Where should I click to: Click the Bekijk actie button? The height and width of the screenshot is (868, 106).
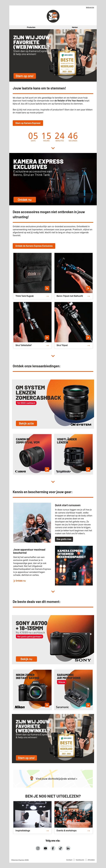(26, 423)
